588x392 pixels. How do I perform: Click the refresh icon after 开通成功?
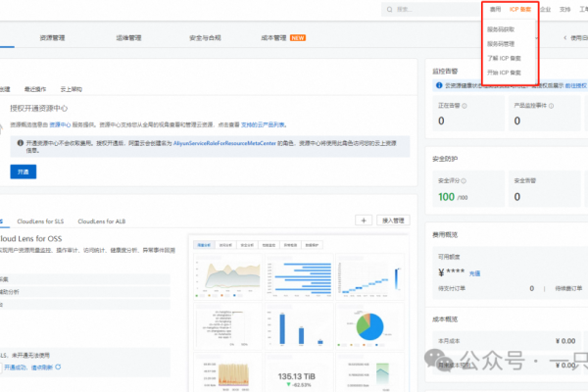pos(58,367)
